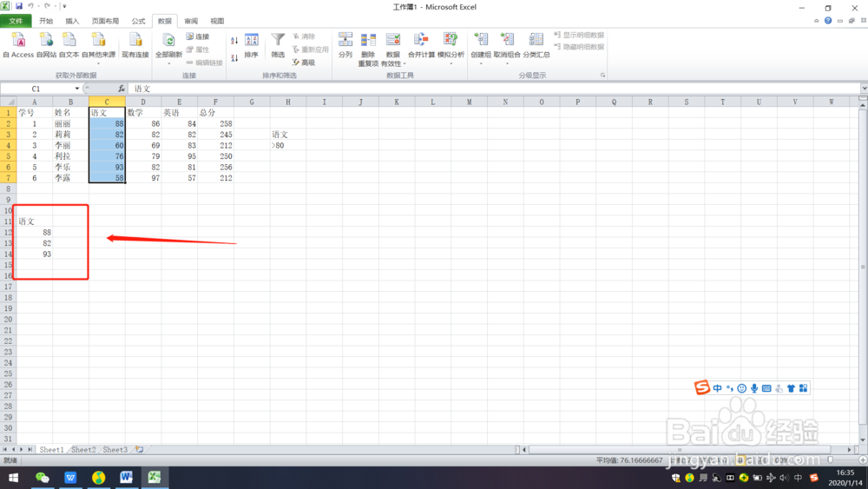Image resolution: width=868 pixels, height=489 pixels.
Task: Open the Windows Start button
Action: point(13,478)
